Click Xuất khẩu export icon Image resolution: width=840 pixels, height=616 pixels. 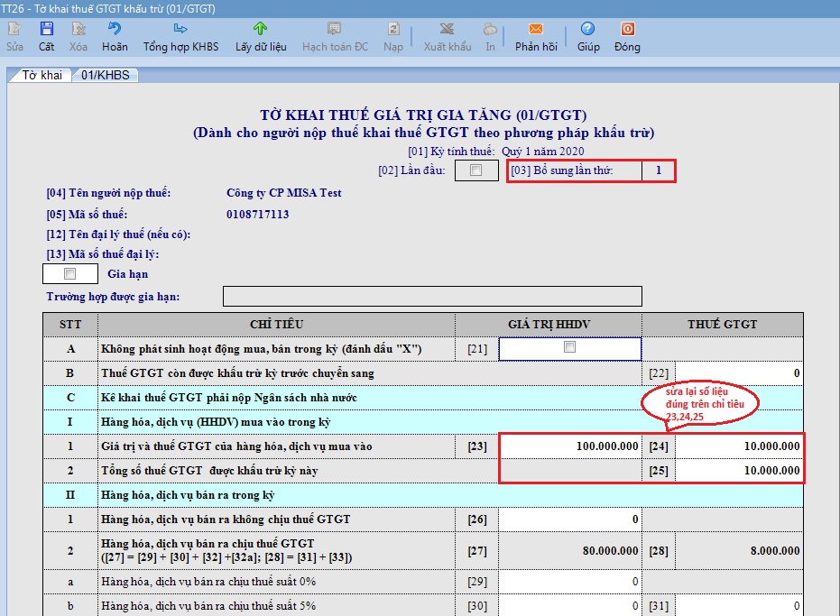coord(447,29)
